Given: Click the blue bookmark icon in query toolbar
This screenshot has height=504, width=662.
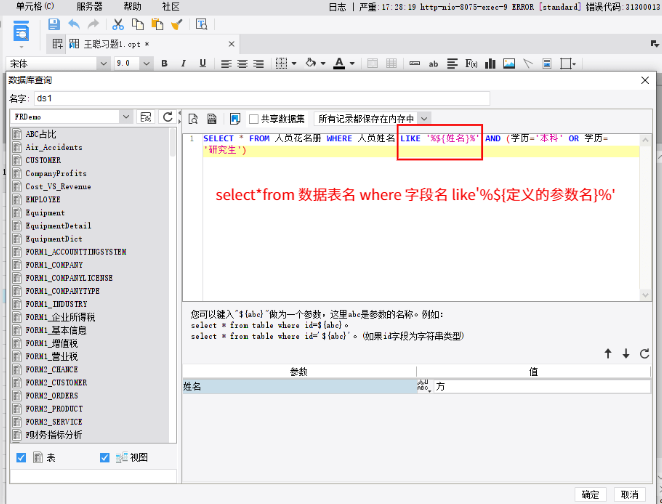Looking at the screenshot, I should [x=235, y=119].
